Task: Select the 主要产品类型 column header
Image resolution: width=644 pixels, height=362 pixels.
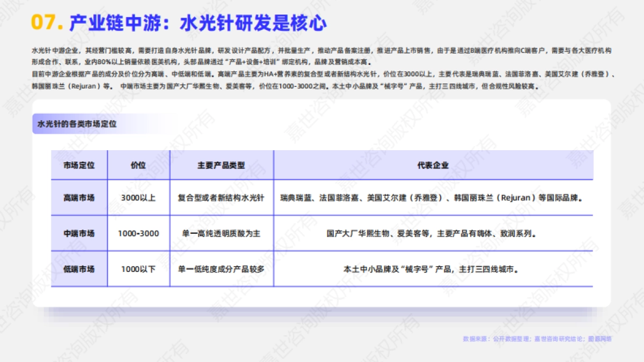Action: pyautogui.click(x=222, y=166)
